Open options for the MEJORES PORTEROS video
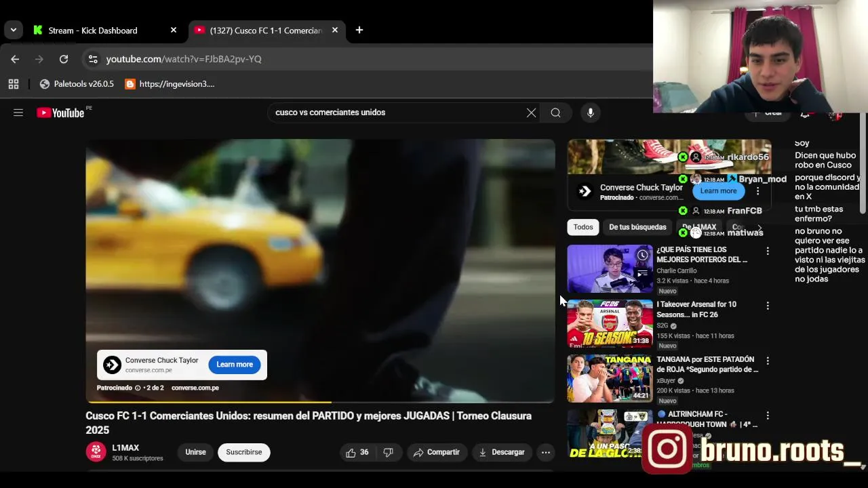The image size is (868, 488). (768, 251)
